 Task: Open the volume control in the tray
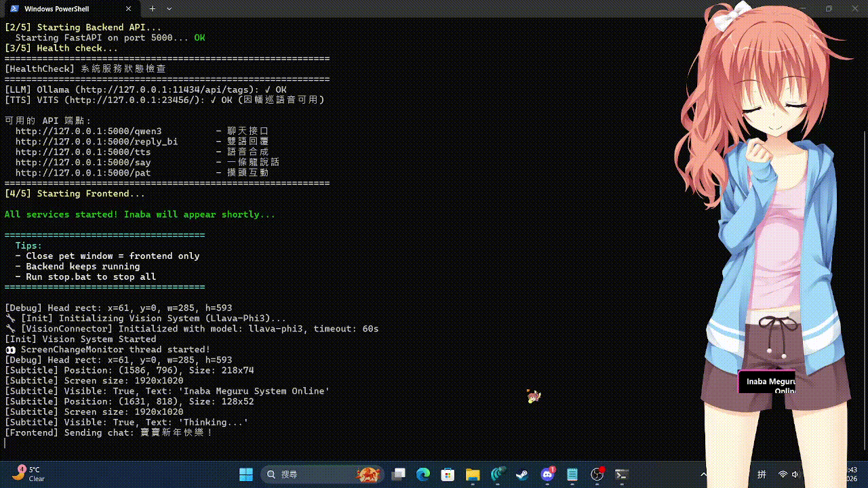point(795,474)
